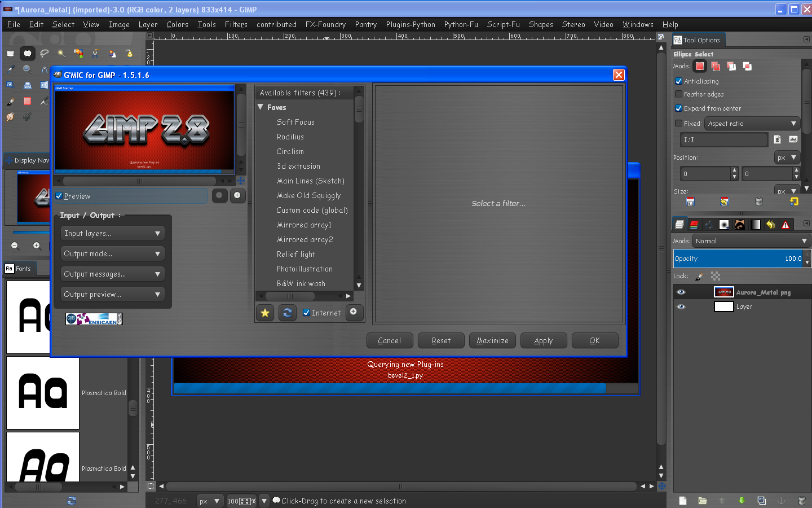Open the Colors menu
Viewport: 812px width, 508px height.
point(177,24)
